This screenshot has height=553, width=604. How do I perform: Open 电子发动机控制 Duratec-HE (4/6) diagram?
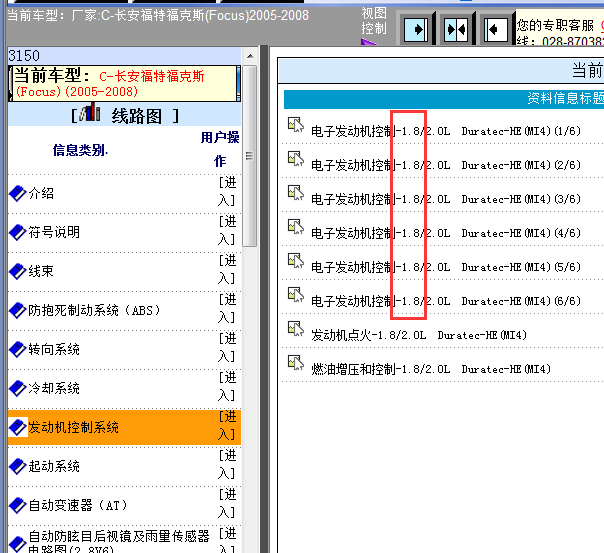click(446, 233)
